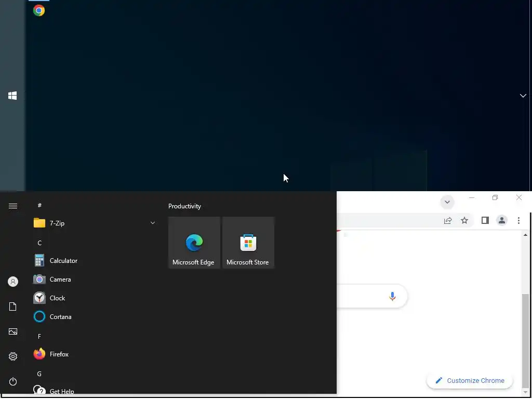Viewport: 532px width, 399px height.
Task: Launch the Cortana app icon
Action: [39, 316]
